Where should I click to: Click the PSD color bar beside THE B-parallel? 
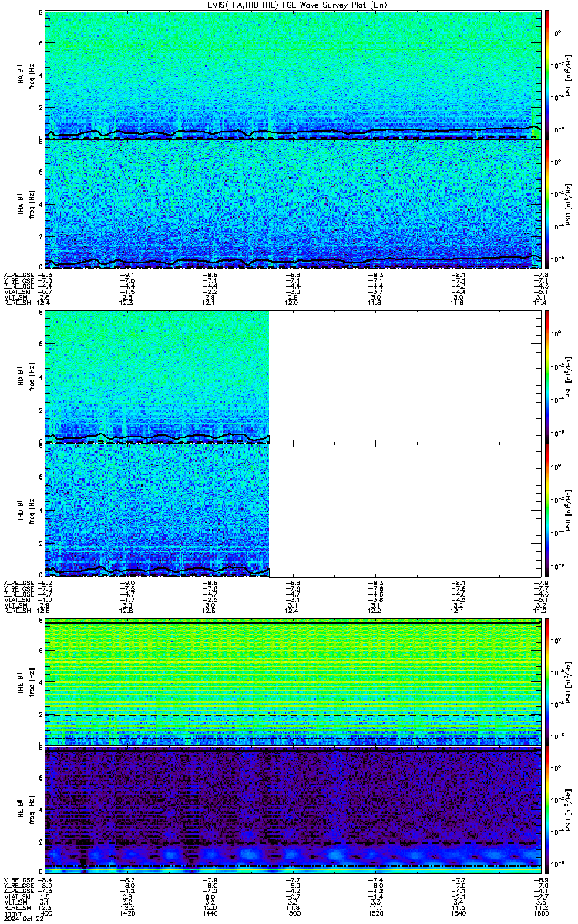pyautogui.click(x=547, y=811)
